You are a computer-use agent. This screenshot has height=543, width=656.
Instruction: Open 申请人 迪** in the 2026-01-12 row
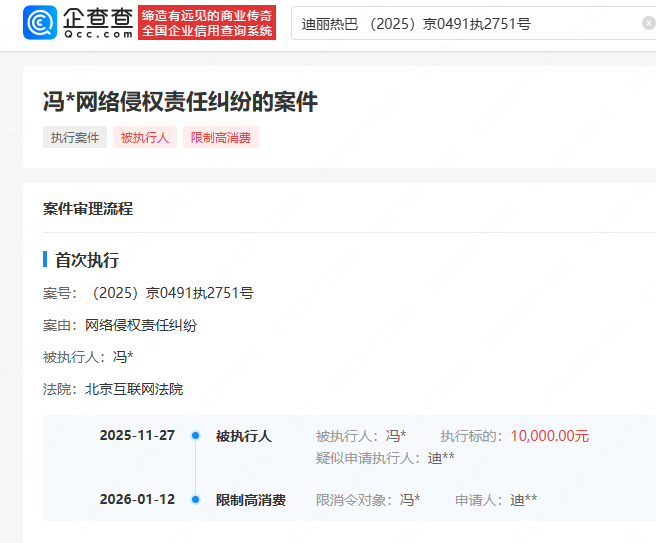524,500
